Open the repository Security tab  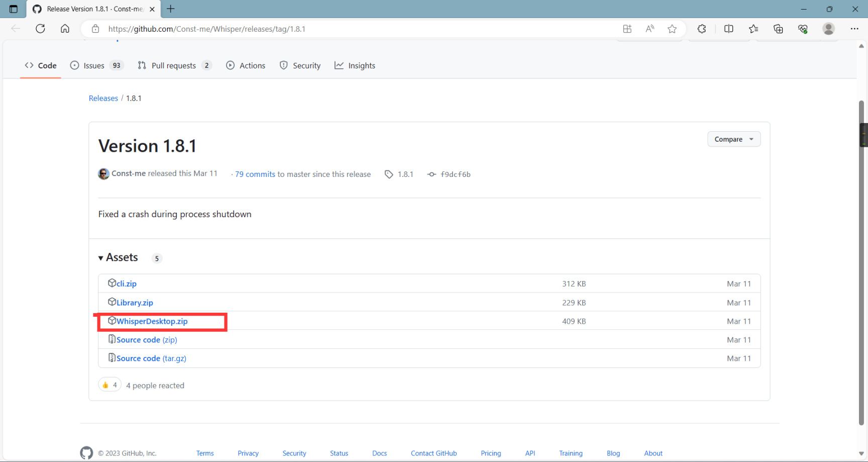pyautogui.click(x=300, y=65)
